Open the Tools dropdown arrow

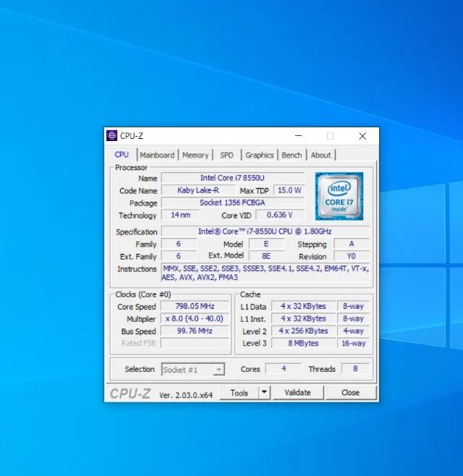coord(265,393)
